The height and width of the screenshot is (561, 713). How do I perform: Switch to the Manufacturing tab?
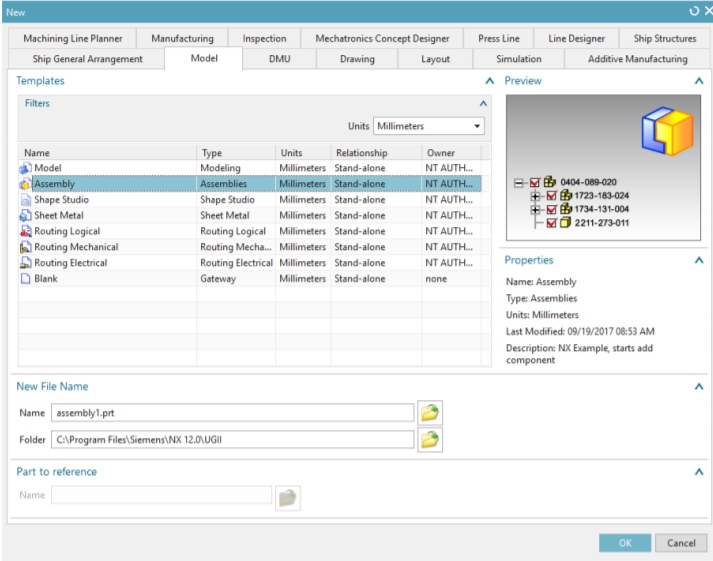tap(182, 39)
